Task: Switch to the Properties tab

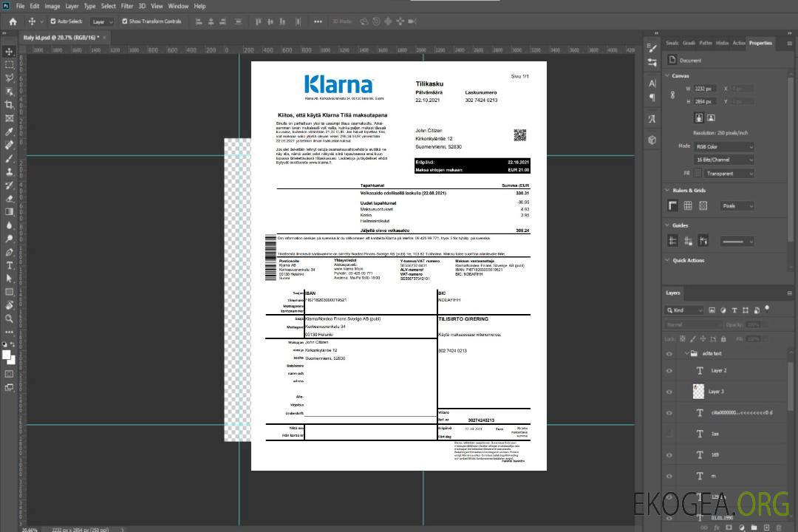Action: 760,44
